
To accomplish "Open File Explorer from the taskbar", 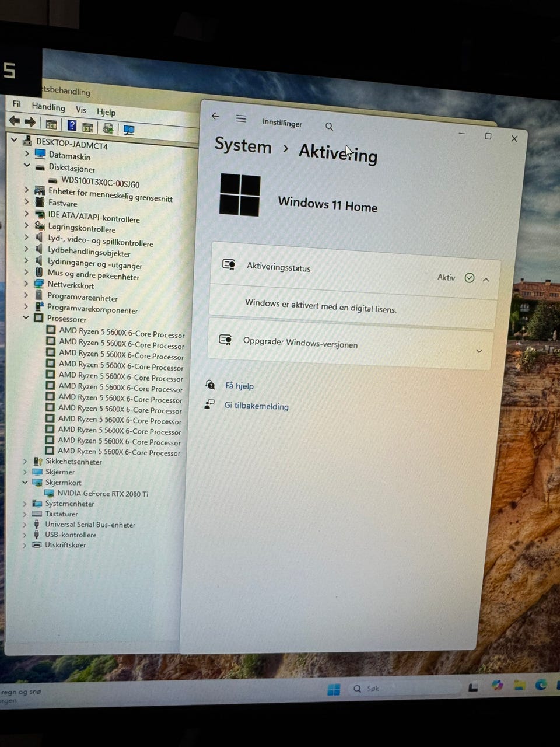I will [519, 685].
